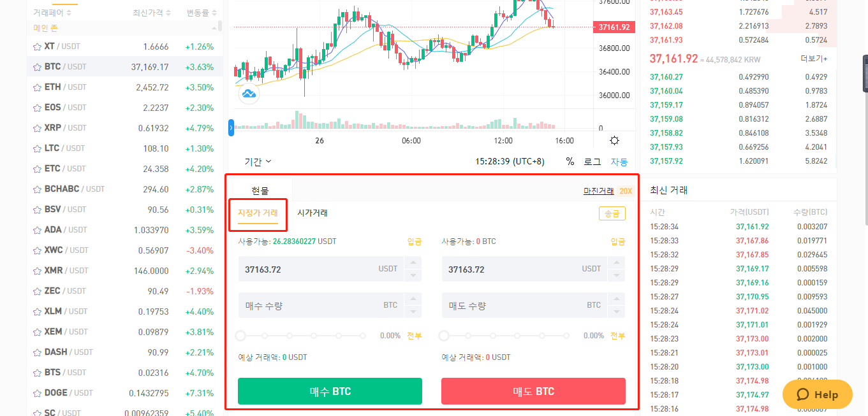The width and height of the screenshot is (868, 416).
Task: Toggle percent scale on the chart
Action: [x=570, y=162]
